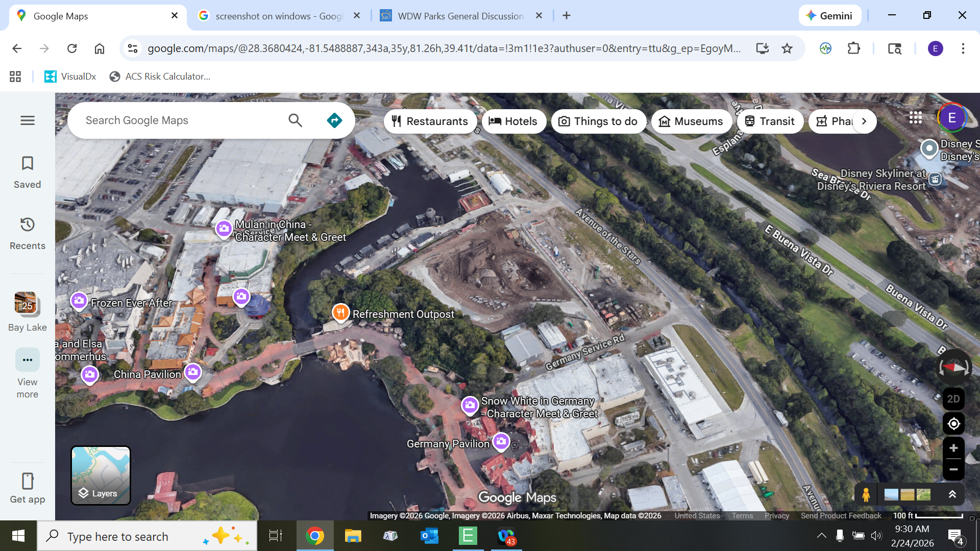Switch map to 2D view
The image size is (980, 551).
953,399
